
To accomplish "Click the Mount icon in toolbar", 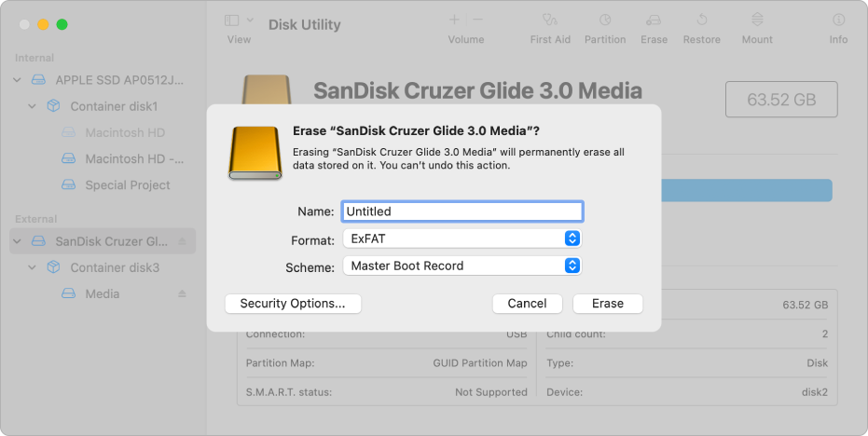I will tap(757, 20).
